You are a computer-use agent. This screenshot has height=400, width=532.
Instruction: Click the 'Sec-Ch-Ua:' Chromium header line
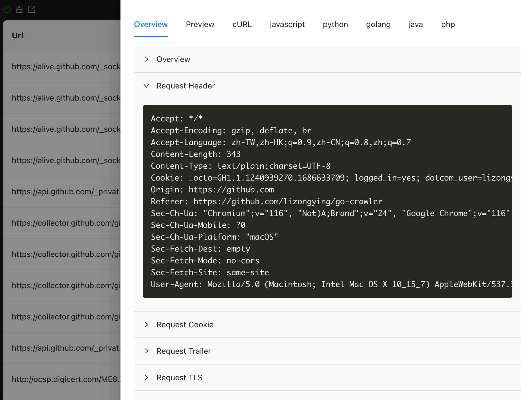tap(330, 213)
